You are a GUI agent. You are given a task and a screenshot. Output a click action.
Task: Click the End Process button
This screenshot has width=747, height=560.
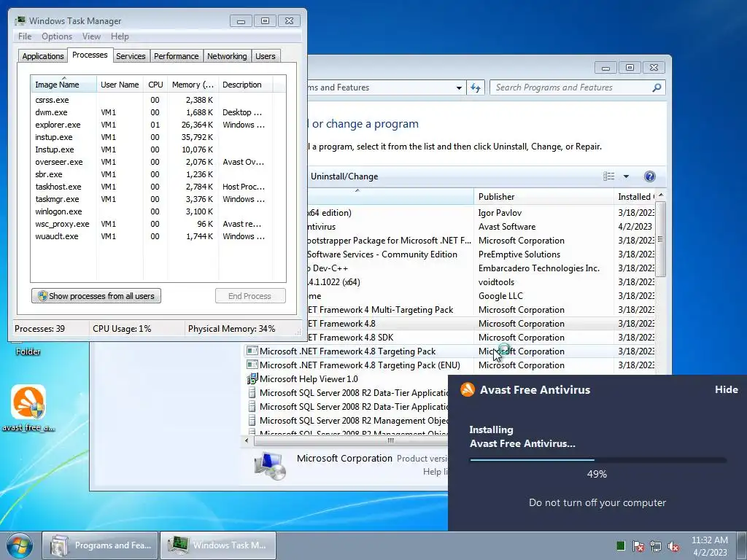coord(250,296)
